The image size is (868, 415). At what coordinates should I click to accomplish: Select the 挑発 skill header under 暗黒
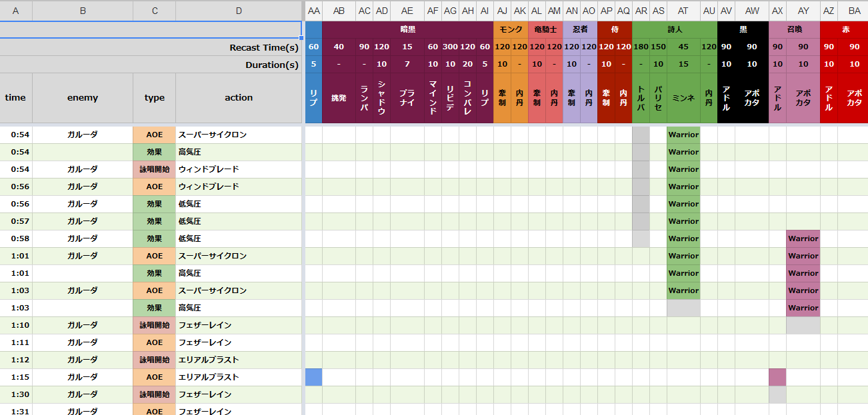click(x=339, y=98)
